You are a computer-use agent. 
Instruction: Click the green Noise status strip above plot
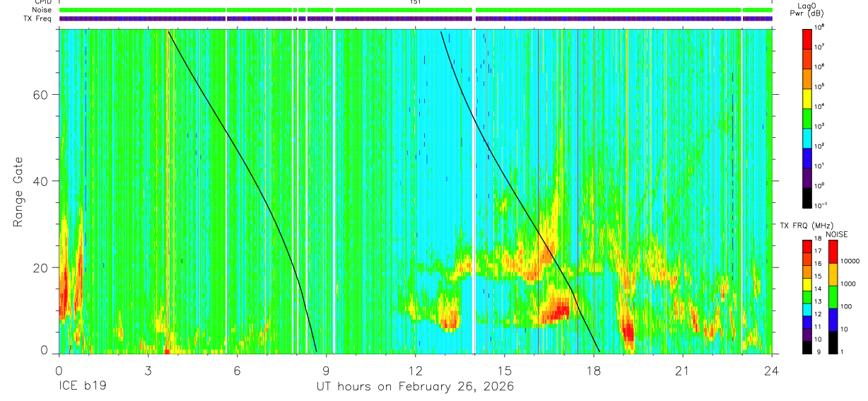[416, 10]
